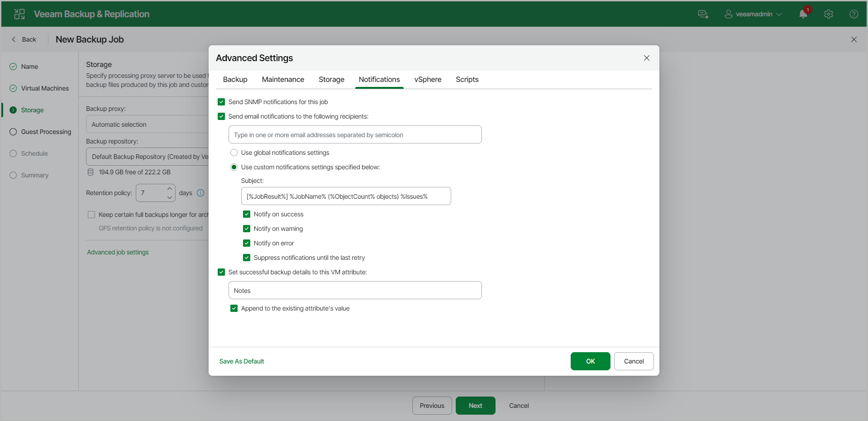868x421 pixels.
Task: Switch to the vSphere tab
Action: click(x=428, y=79)
